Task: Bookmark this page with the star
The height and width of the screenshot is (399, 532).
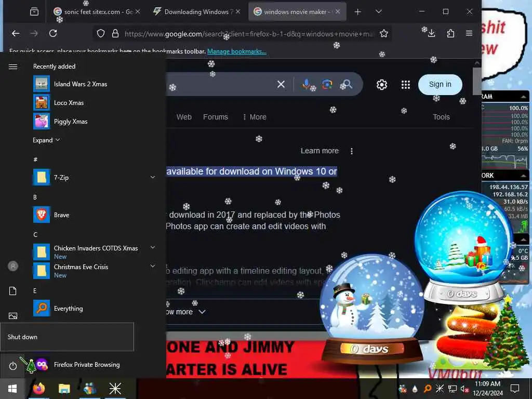Action: point(384,33)
